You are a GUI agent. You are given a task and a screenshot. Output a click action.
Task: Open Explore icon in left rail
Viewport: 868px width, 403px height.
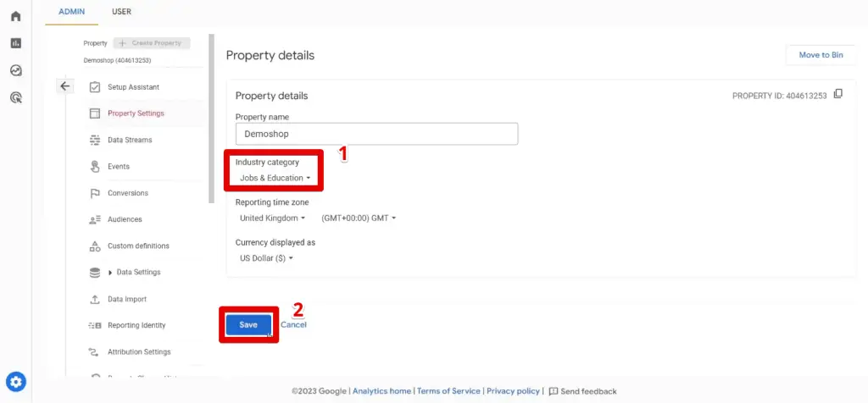[x=15, y=70]
